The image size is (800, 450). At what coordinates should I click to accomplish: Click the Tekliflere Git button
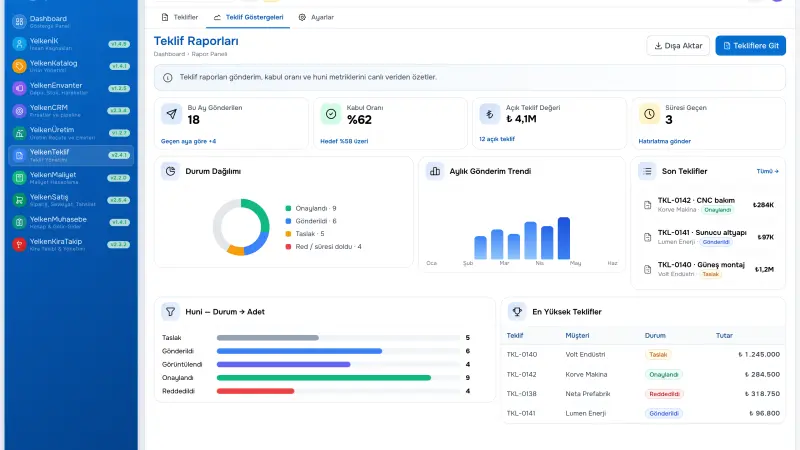point(751,45)
